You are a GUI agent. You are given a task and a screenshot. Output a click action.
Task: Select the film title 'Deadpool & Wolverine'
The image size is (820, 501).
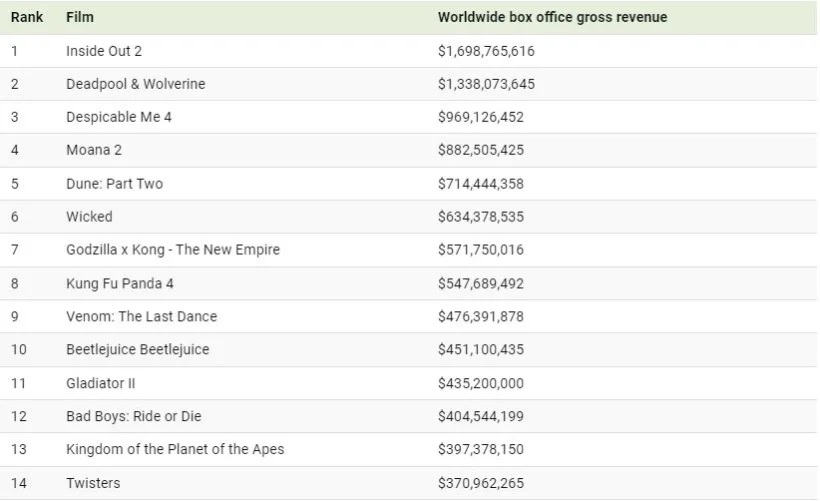click(x=135, y=84)
